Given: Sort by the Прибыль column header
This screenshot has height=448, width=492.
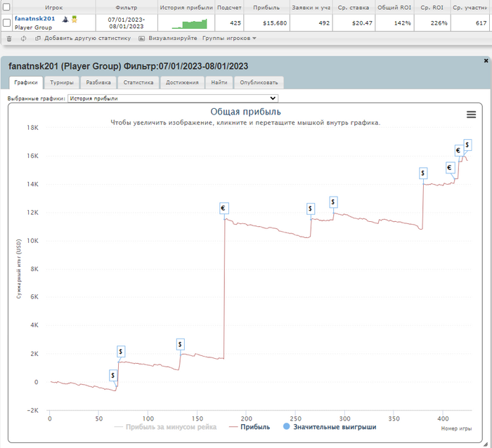Looking at the screenshot, I should tap(266, 7).
